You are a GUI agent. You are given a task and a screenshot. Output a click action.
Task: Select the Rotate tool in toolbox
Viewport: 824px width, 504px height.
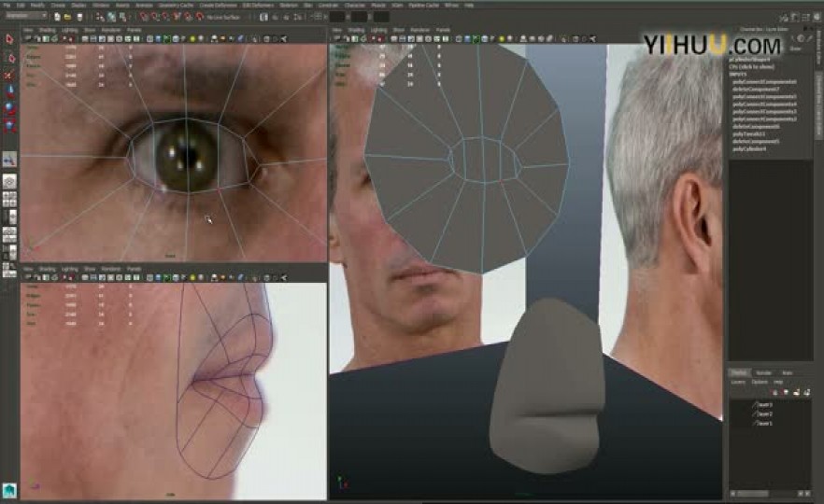9,108
